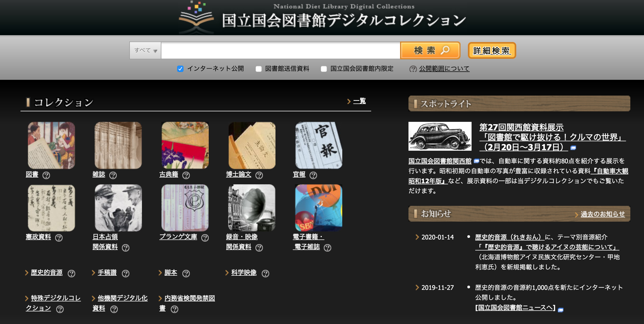644x324 pixels.
Task: Click the spotlight car image thumbnail
Action: pos(440,136)
